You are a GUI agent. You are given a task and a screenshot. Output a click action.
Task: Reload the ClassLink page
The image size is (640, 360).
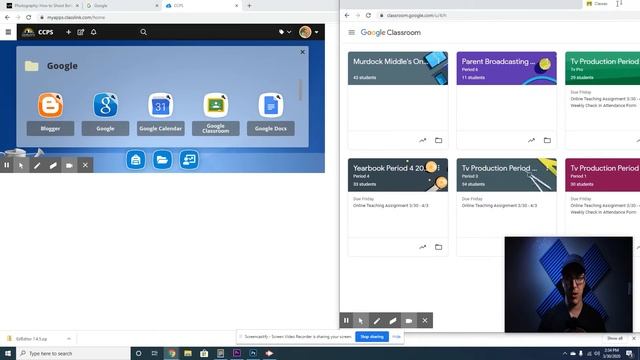pyautogui.click(x=28, y=18)
